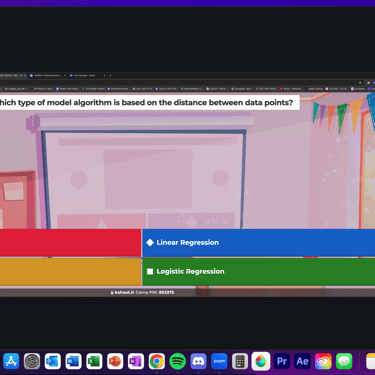The height and width of the screenshot is (375, 375).
Task: Launch PowerPoint from the dock
Action: click(x=115, y=361)
